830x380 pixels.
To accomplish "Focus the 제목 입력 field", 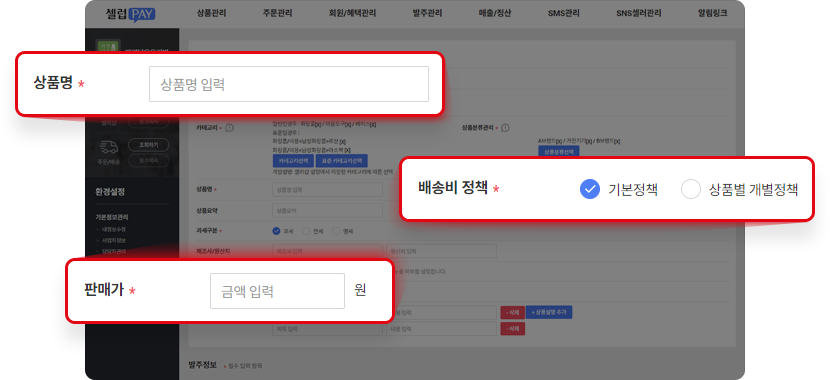I will (x=327, y=329).
